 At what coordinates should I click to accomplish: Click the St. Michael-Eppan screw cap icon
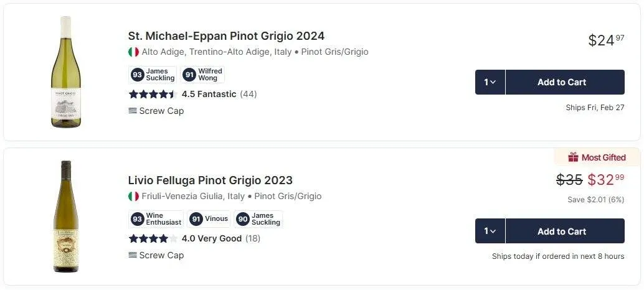coord(133,111)
